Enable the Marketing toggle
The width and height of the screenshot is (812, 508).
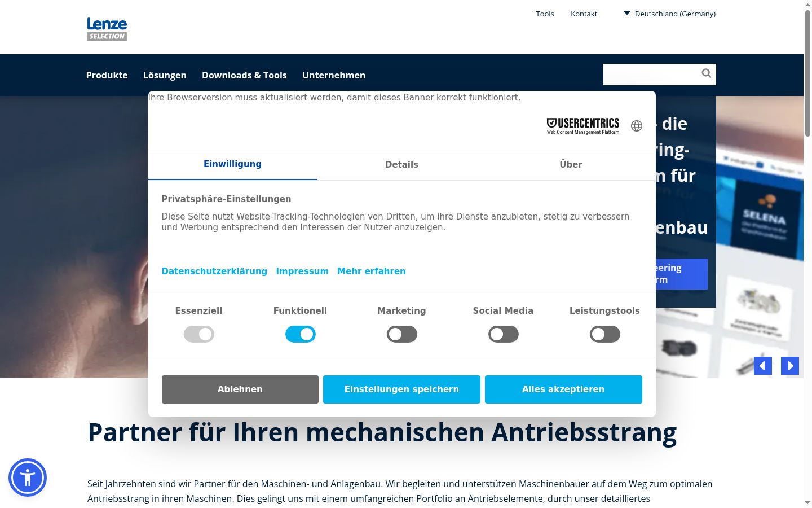[402, 334]
